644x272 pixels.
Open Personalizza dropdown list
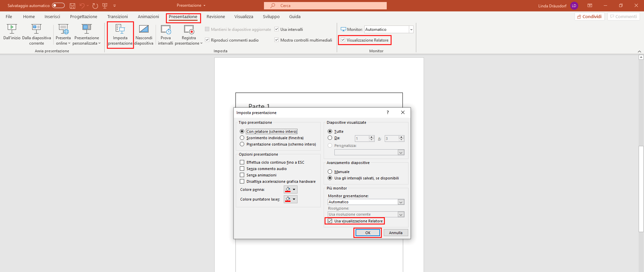click(x=401, y=152)
